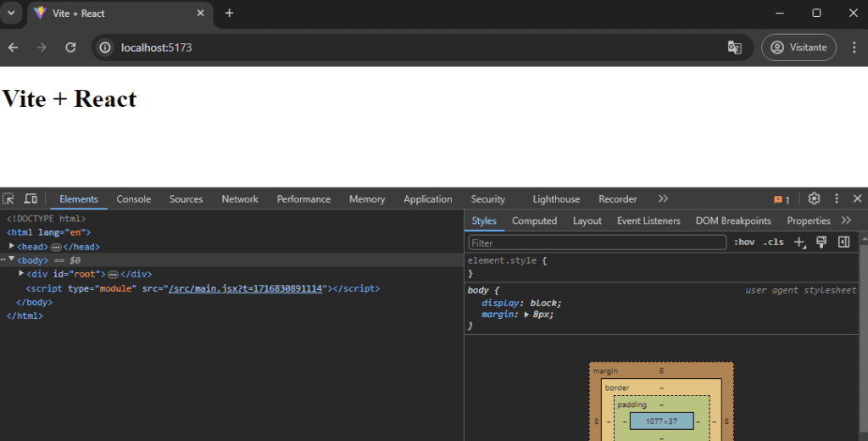The width and height of the screenshot is (868, 441).
Task: Open the Performance tab
Action: coord(303,199)
